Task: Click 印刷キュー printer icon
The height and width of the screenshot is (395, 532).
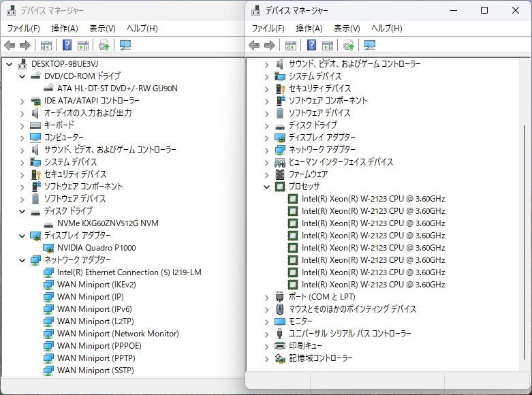Action: pyautogui.click(x=279, y=346)
